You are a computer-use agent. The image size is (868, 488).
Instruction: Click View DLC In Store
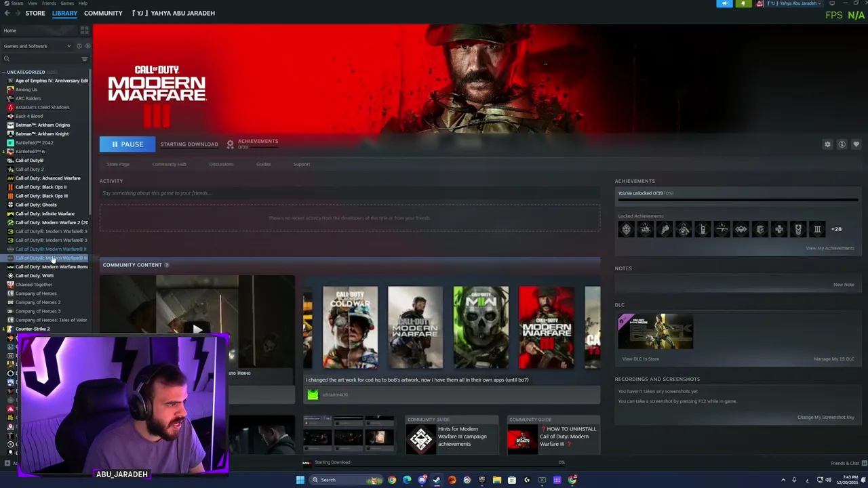tap(640, 359)
